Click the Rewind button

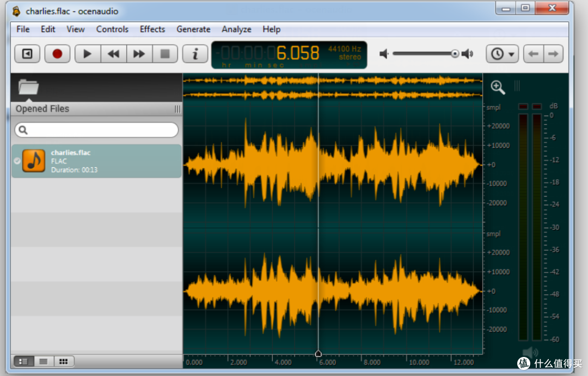[113, 53]
